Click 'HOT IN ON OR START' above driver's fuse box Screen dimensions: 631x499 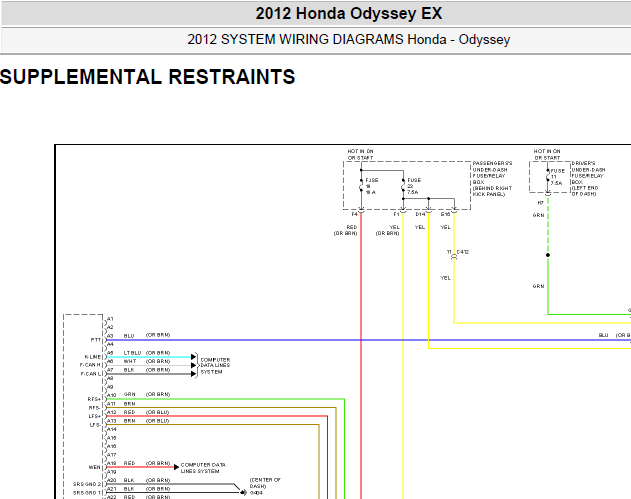[x=547, y=155]
